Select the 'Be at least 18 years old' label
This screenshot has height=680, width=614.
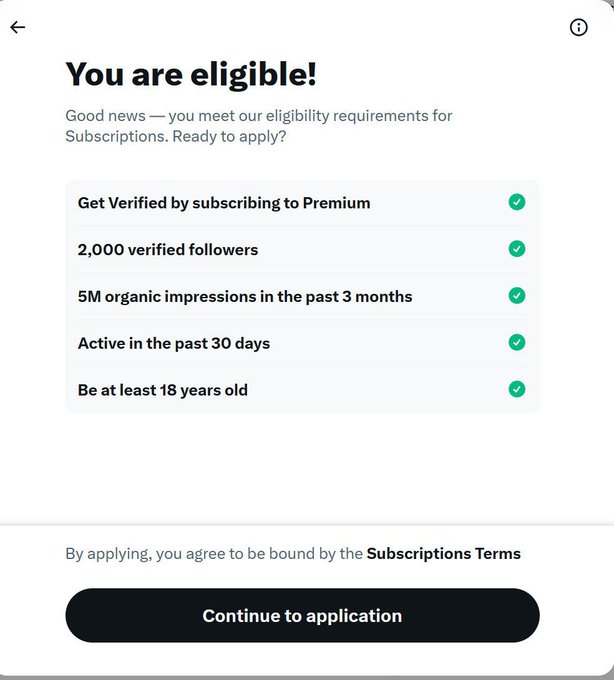pyautogui.click(x=163, y=390)
